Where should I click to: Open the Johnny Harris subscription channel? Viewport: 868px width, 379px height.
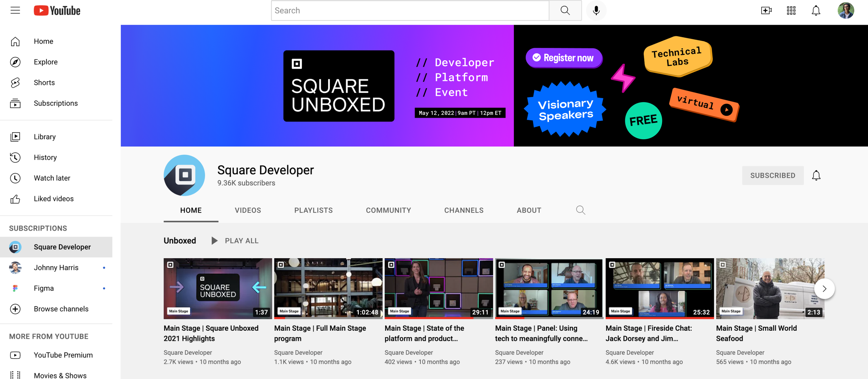click(x=56, y=268)
